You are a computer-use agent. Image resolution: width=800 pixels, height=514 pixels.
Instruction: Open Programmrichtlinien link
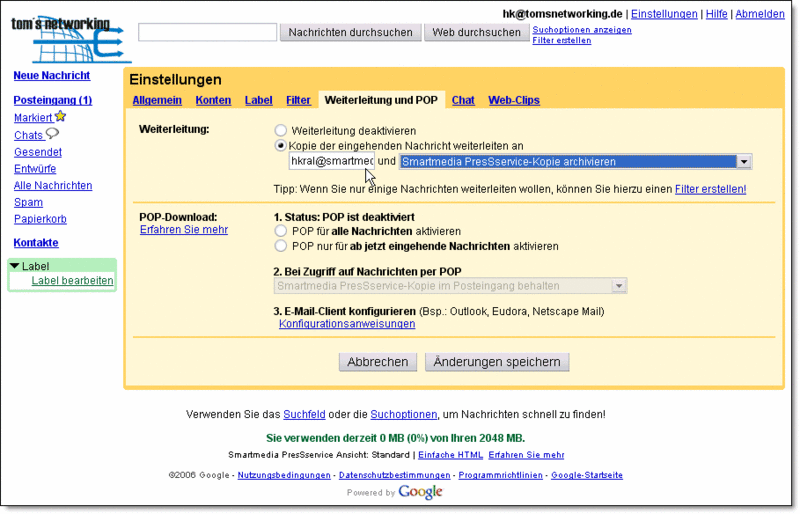click(501, 475)
